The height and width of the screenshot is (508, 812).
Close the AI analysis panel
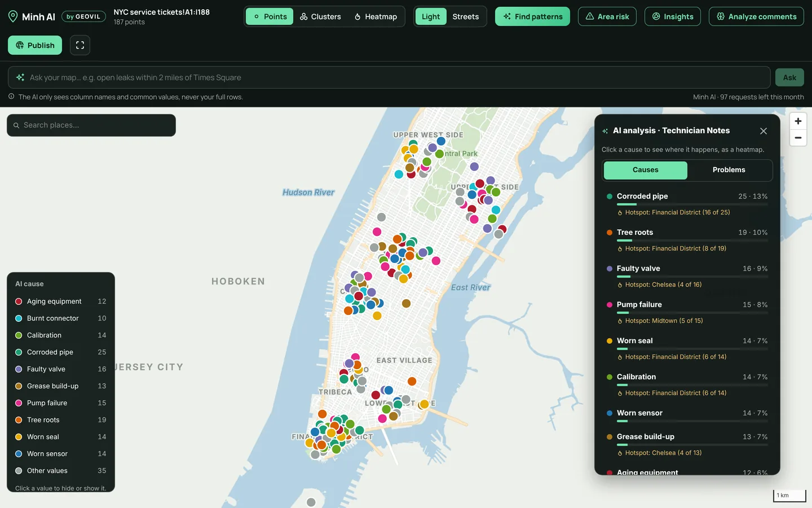click(764, 131)
